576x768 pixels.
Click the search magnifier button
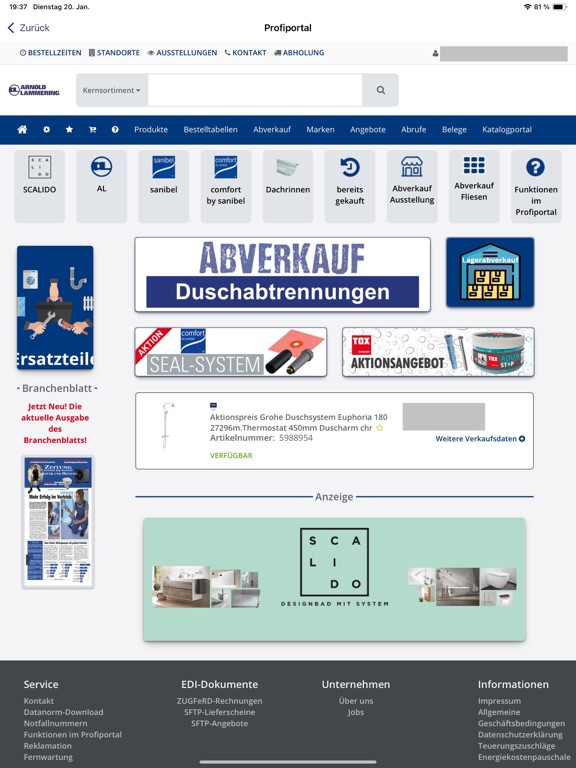click(x=381, y=90)
